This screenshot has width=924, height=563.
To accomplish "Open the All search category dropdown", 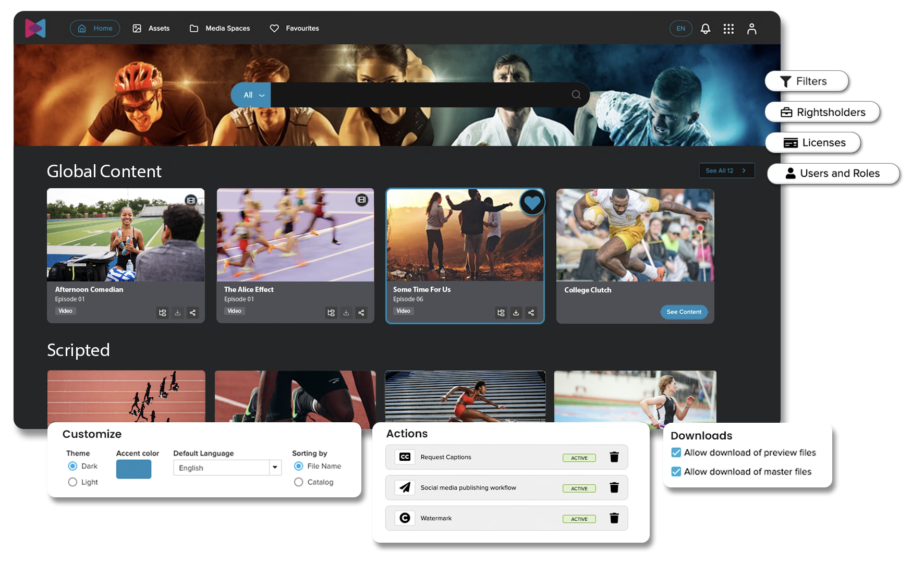I will [250, 95].
